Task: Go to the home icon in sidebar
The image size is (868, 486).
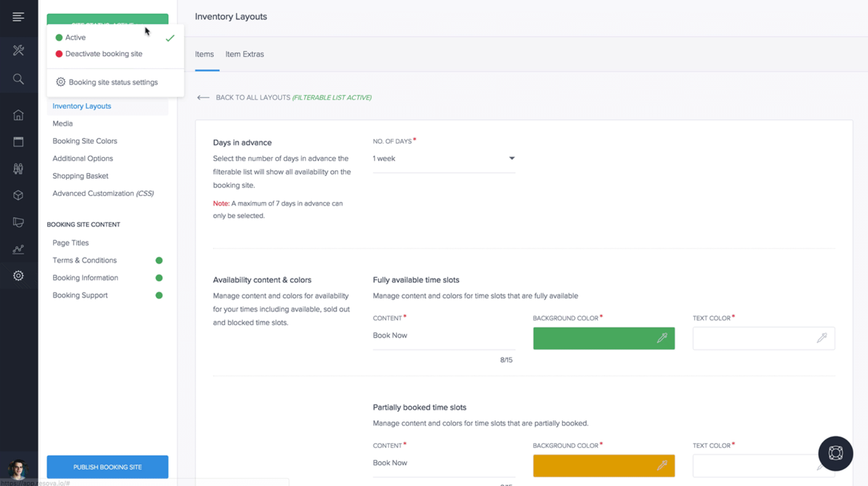Action: point(18,115)
